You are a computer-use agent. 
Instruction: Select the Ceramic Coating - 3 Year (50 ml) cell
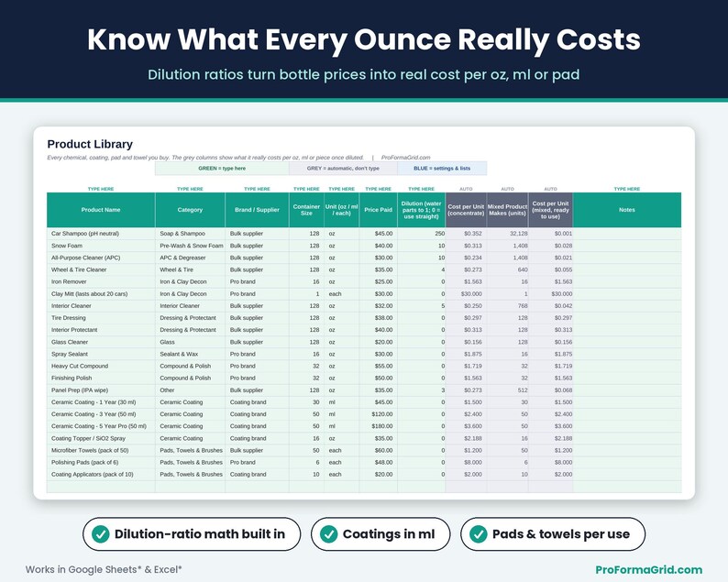(101, 414)
